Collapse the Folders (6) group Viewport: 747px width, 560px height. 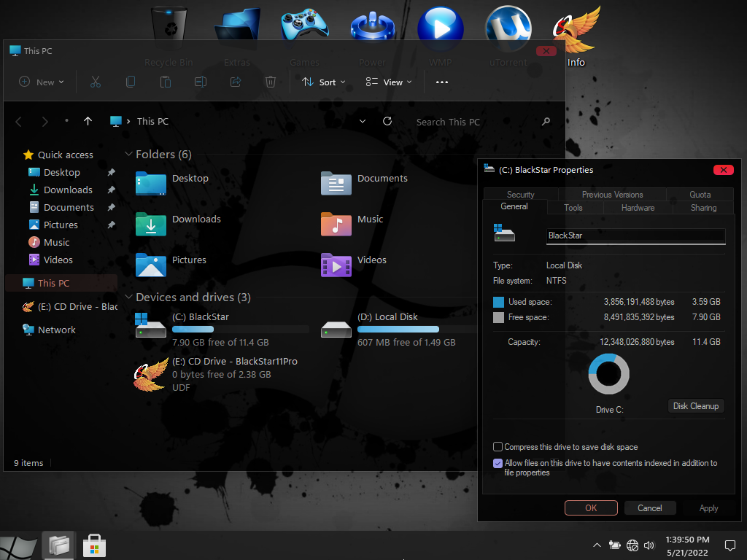pyautogui.click(x=128, y=154)
